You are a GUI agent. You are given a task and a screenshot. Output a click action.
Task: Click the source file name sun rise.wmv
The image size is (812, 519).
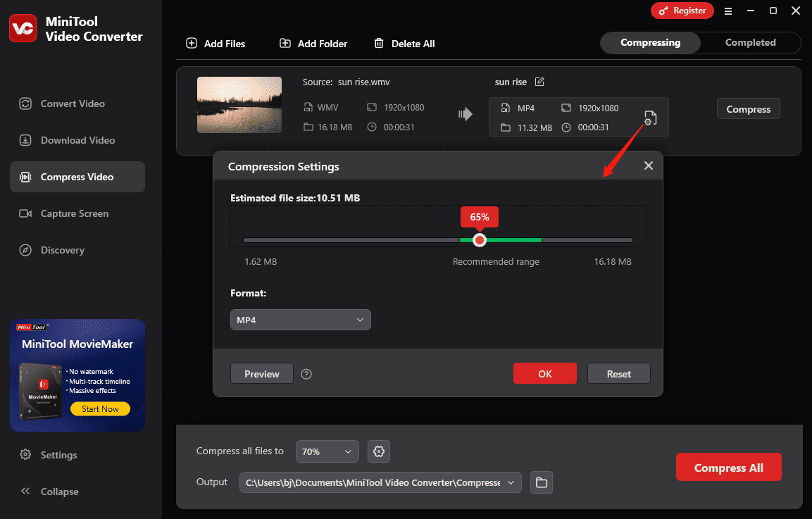point(363,82)
